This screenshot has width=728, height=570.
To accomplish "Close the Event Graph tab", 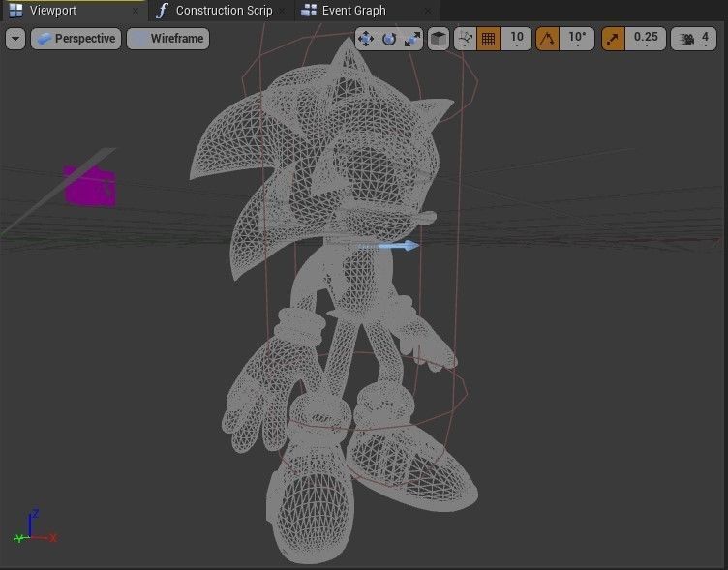I will click(428, 11).
